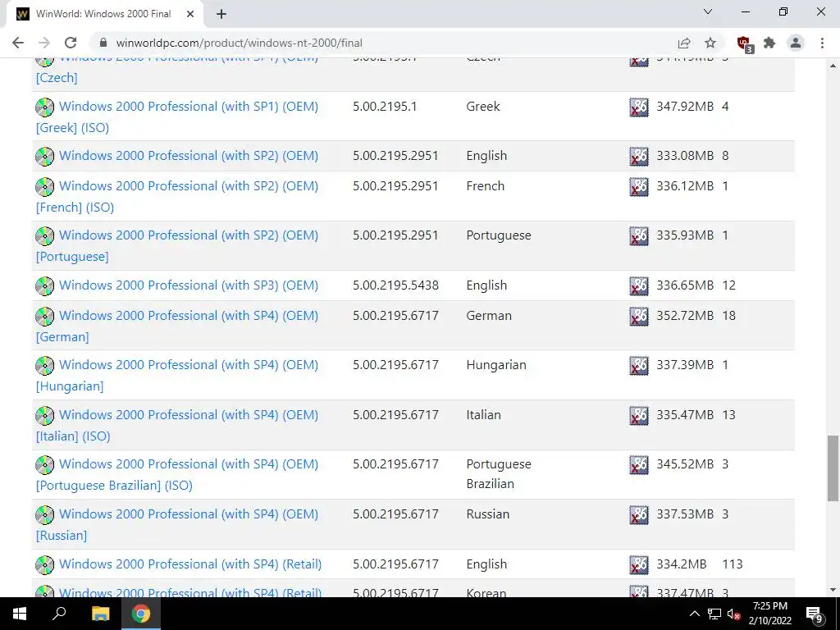Close the WinWorld: Windows 2000 Final tab
This screenshot has width=840, height=630.
click(190, 15)
